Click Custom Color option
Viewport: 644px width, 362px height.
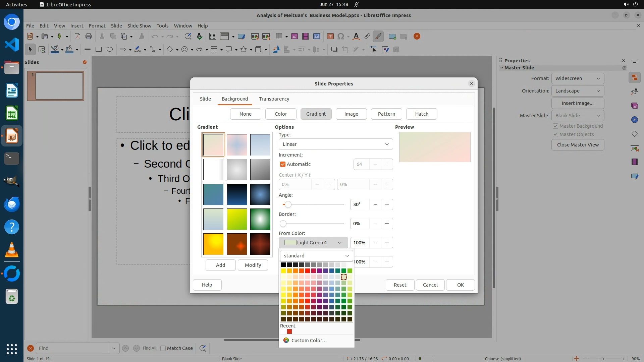[309, 341]
